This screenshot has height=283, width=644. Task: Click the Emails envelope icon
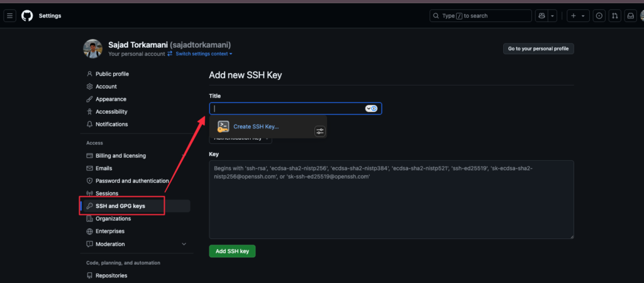[x=89, y=169]
